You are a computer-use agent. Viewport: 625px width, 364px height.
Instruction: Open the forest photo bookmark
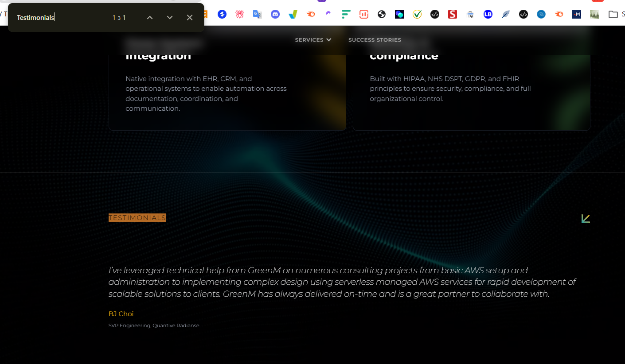coord(594,14)
